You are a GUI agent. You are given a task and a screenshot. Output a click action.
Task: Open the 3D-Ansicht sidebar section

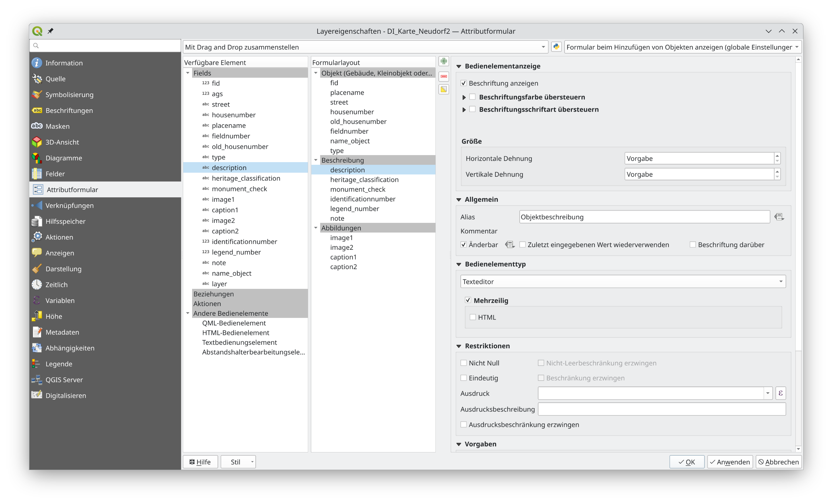(62, 142)
